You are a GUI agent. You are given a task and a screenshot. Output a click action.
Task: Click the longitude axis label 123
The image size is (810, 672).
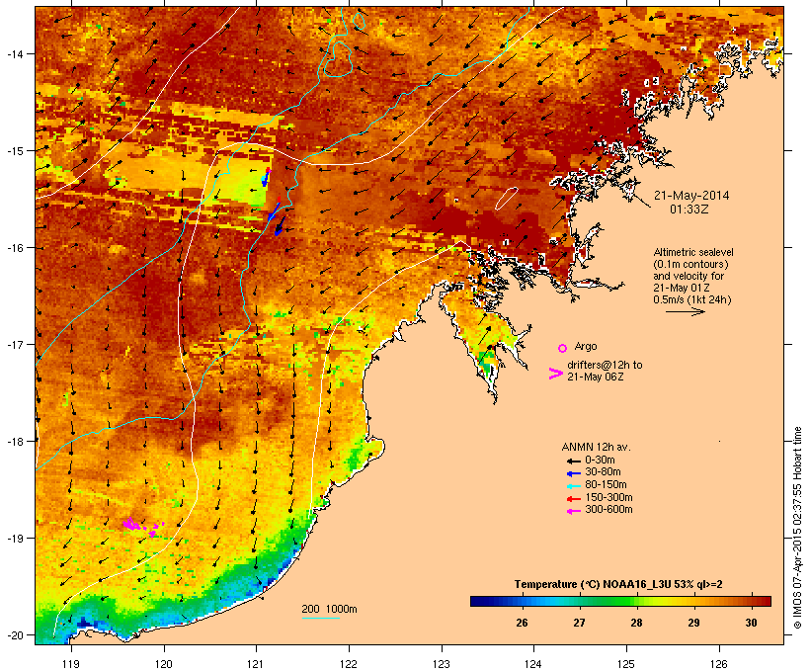coord(442,664)
